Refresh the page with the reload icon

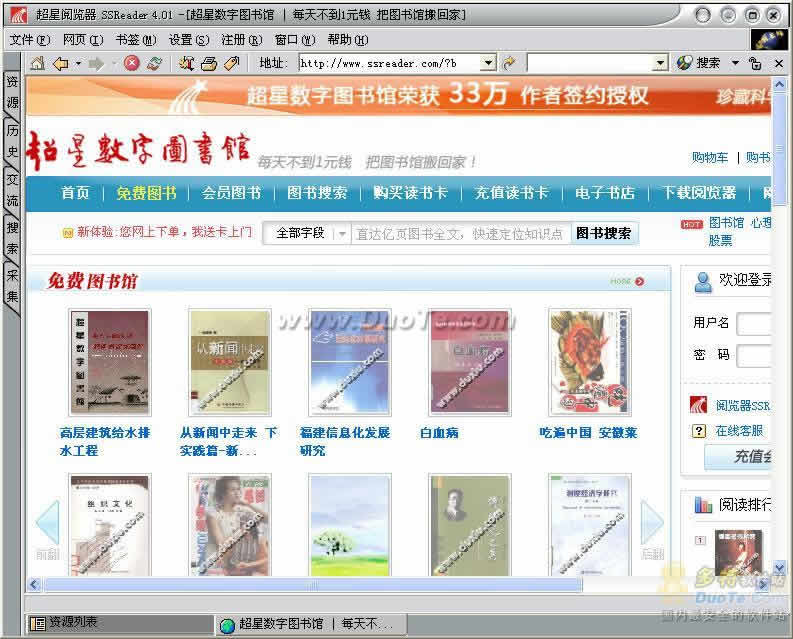pos(155,63)
